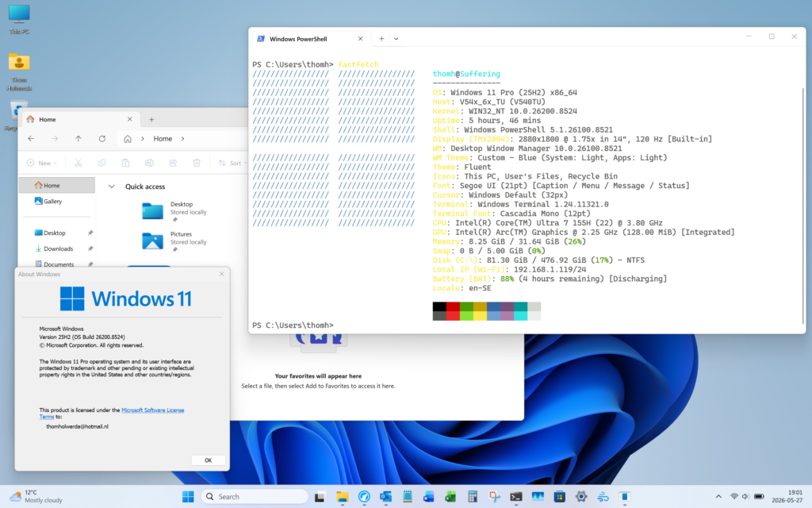Select the Home tab in File Explorer
812x508 pixels.
82,119
